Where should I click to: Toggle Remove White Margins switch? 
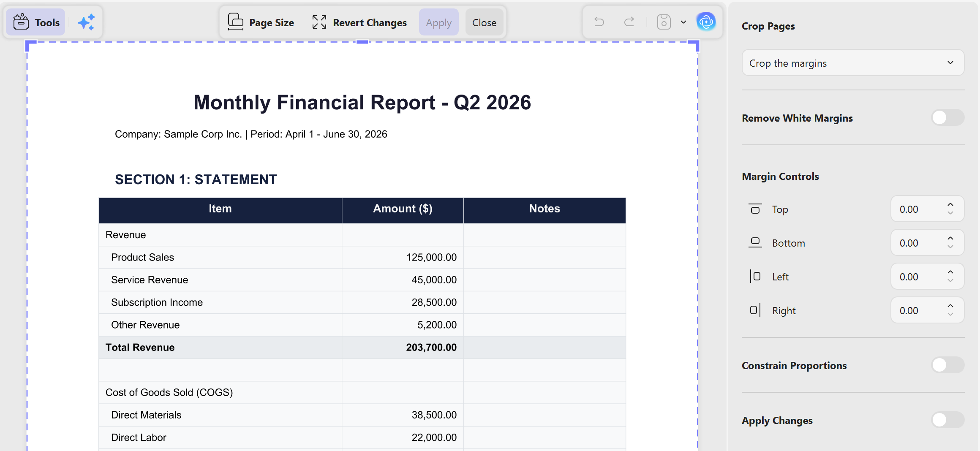[948, 118]
